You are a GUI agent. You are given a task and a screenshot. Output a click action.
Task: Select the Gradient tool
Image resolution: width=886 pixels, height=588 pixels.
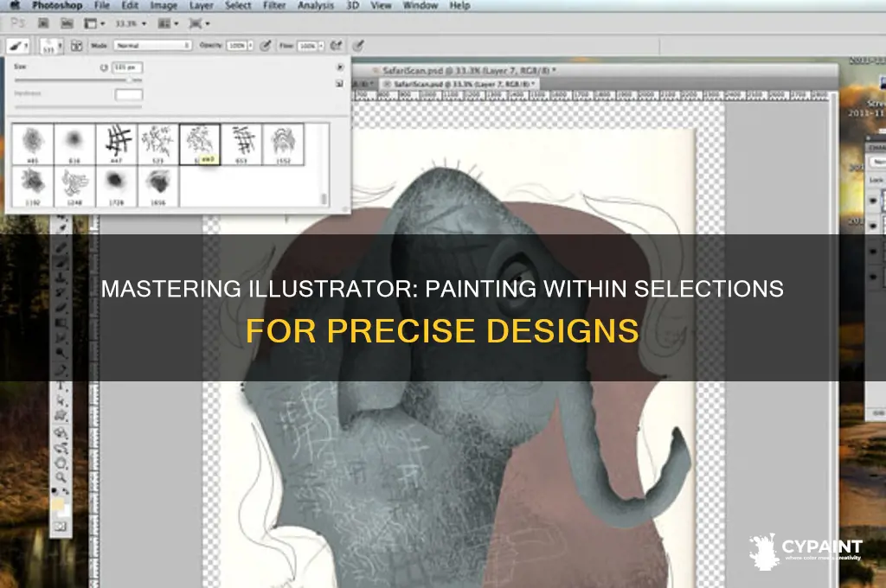coord(61,323)
